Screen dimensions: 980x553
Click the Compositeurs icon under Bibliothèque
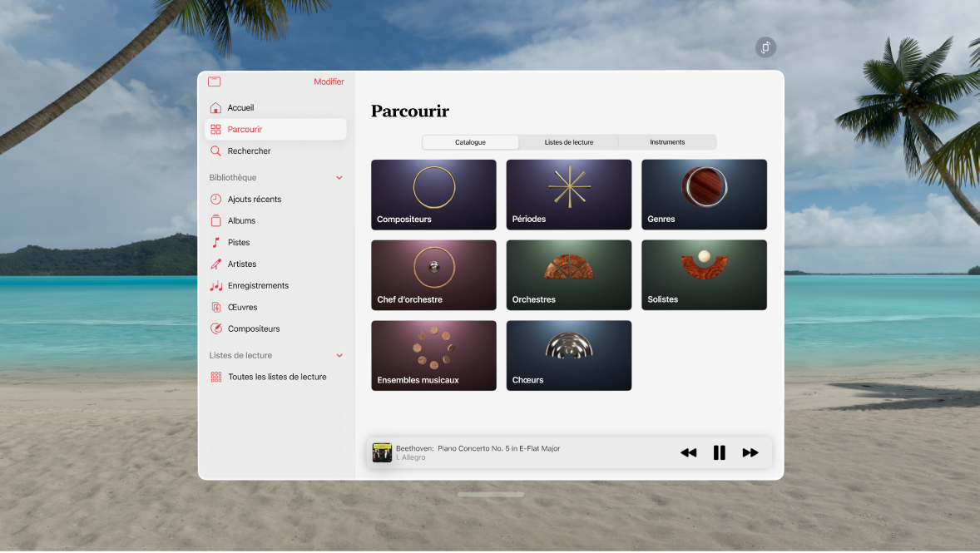[x=217, y=328]
